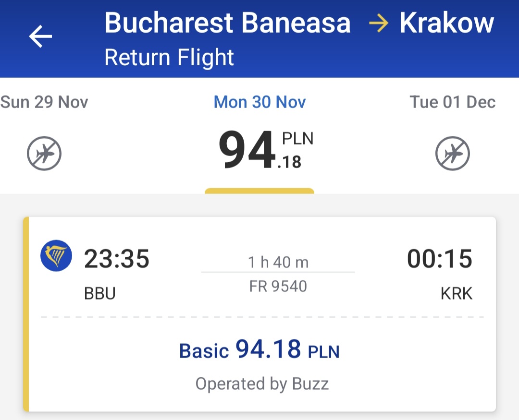Tap no-flight icon under Tue 01 Dec

point(453,154)
